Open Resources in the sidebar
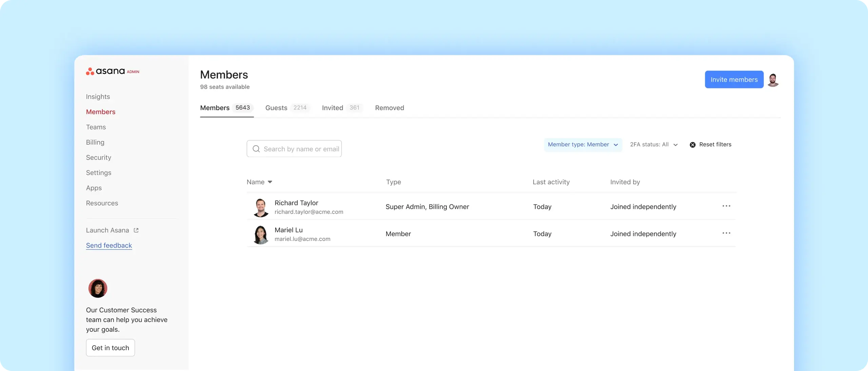The height and width of the screenshot is (371, 868). 102,203
